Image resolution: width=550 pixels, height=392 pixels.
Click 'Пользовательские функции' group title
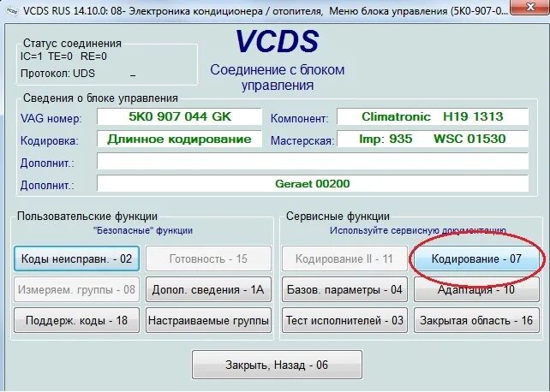click(x=87, y=217)
